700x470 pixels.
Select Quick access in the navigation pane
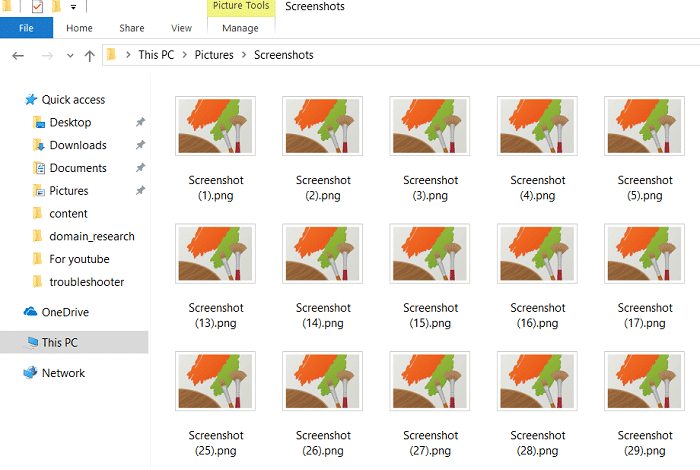coord(73,100)
